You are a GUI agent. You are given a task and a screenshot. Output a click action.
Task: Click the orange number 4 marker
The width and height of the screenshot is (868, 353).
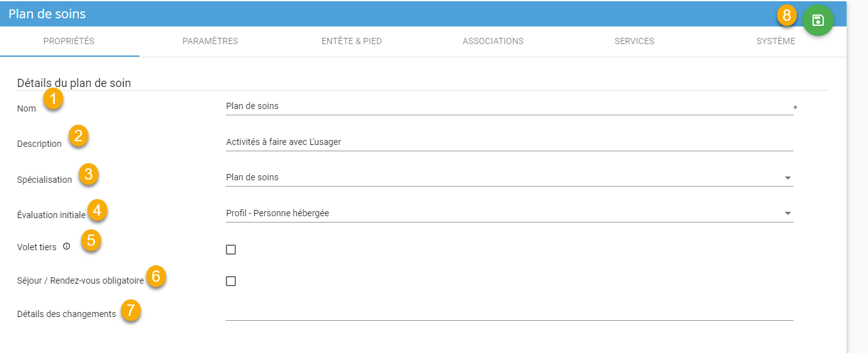coord(97,209)
